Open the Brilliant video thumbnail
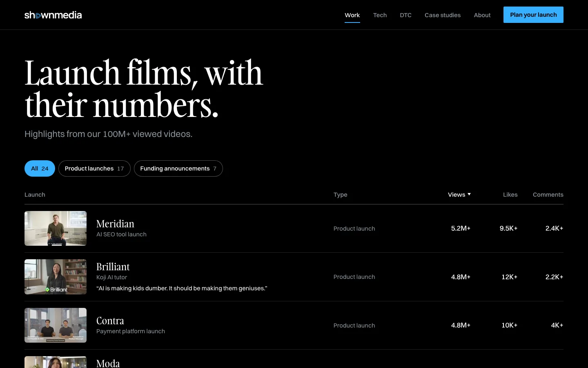Screen dimensions: 588x368 (56, 277)
